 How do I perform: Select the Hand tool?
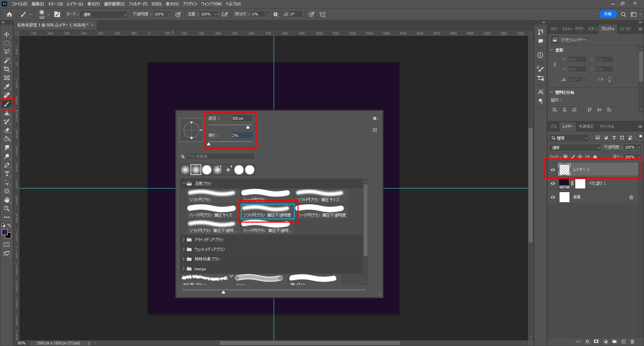[x=7, y=200]
